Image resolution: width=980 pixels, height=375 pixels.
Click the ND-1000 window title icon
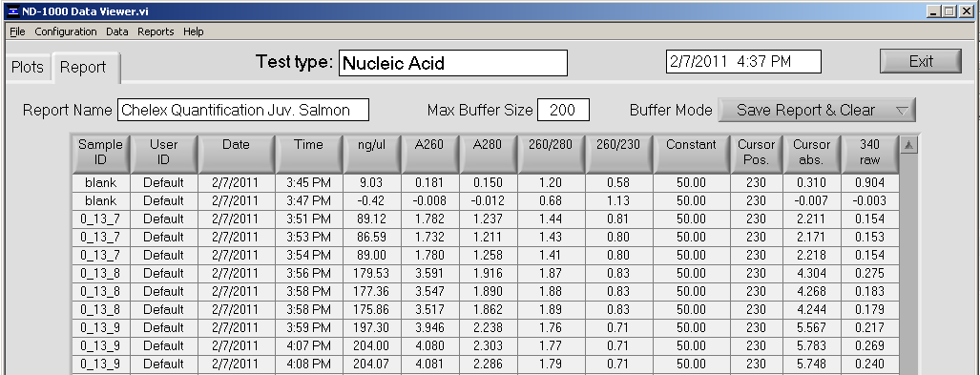13,11
